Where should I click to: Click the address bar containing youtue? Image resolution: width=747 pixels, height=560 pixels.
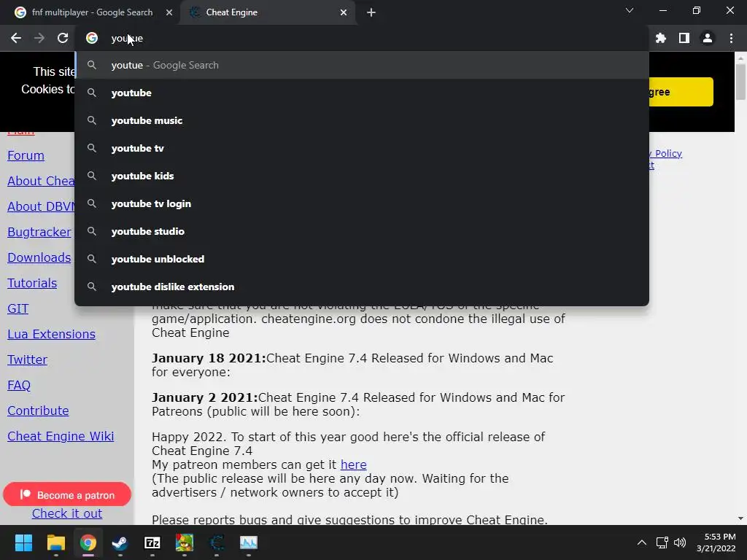coord(362,38)
